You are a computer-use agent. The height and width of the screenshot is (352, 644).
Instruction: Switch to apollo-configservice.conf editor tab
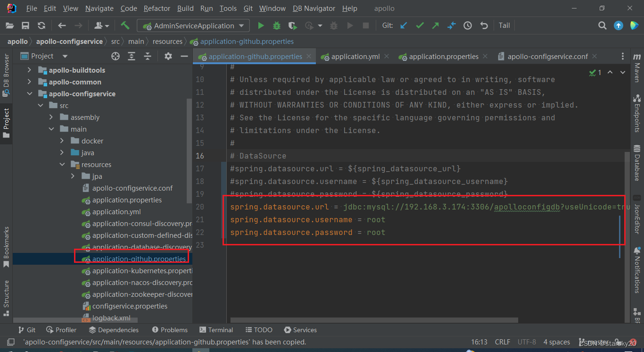tap(547, 56)
